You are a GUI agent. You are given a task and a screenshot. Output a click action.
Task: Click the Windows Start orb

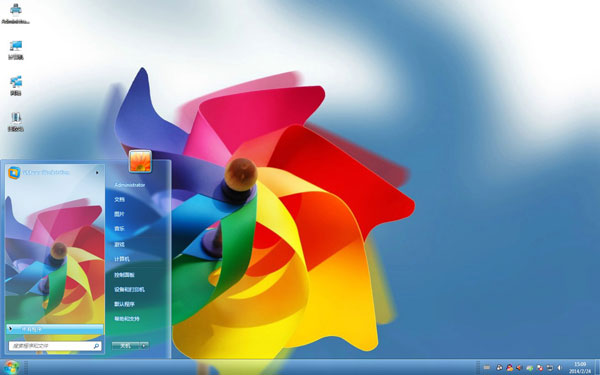11,367
